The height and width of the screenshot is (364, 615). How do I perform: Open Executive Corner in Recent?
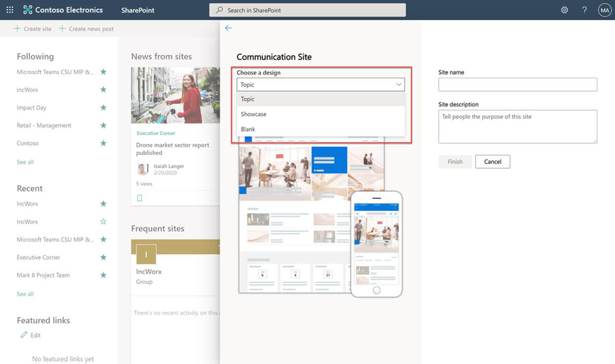pyautogui.click(x=38, y=257)
